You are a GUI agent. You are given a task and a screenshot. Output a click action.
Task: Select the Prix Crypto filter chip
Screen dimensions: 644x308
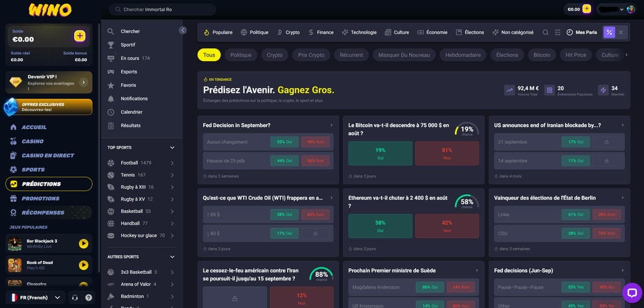point(311,55)
